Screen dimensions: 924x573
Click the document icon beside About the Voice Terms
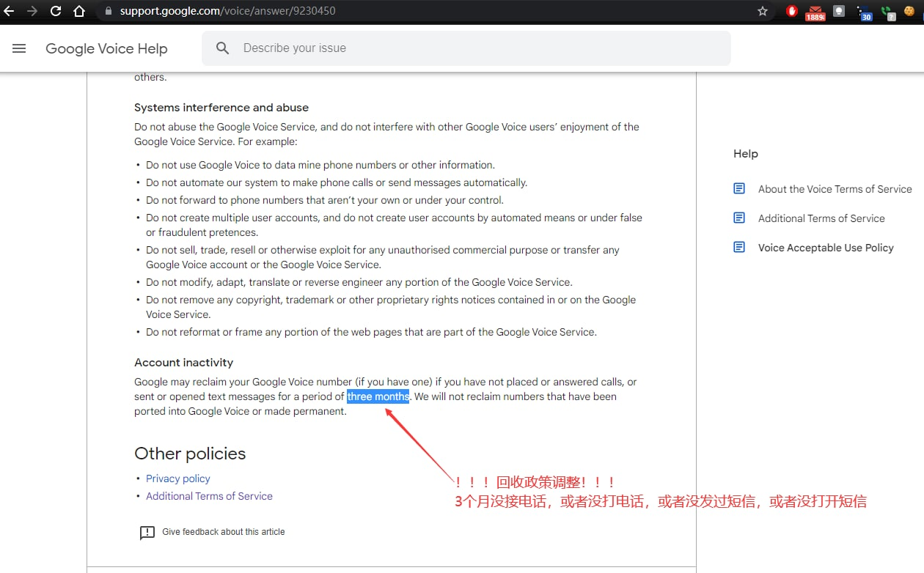coord(739,188)
